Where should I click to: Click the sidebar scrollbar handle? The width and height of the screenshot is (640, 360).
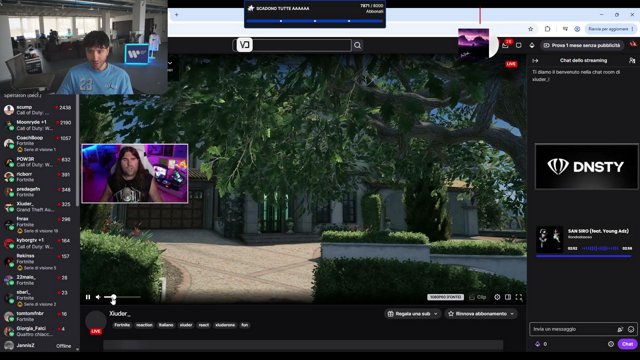pos(78,151)
